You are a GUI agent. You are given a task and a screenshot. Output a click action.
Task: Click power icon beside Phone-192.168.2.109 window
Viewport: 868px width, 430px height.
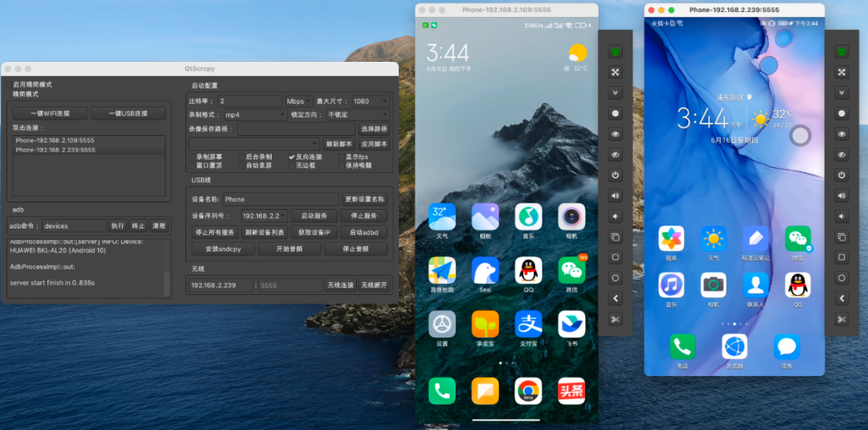[615, 175]
